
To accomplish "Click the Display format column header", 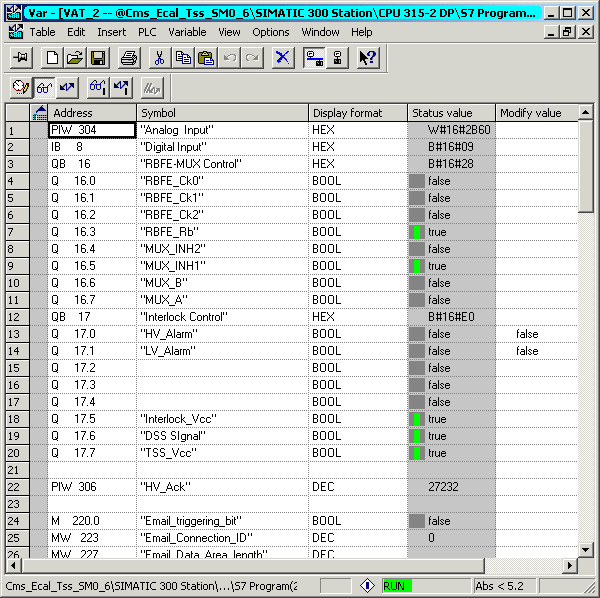I will tap(358, 112).
